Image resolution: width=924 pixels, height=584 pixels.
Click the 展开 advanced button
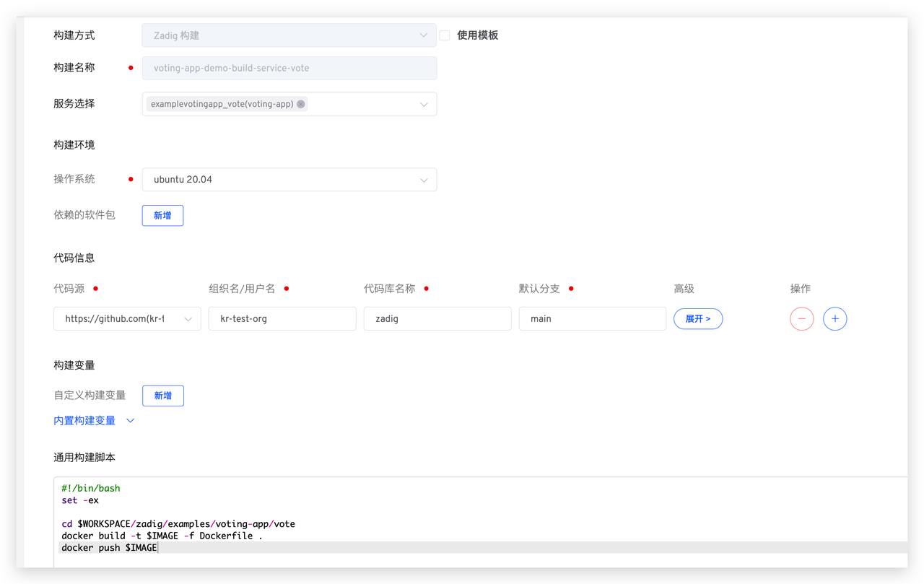pos(698,318)
